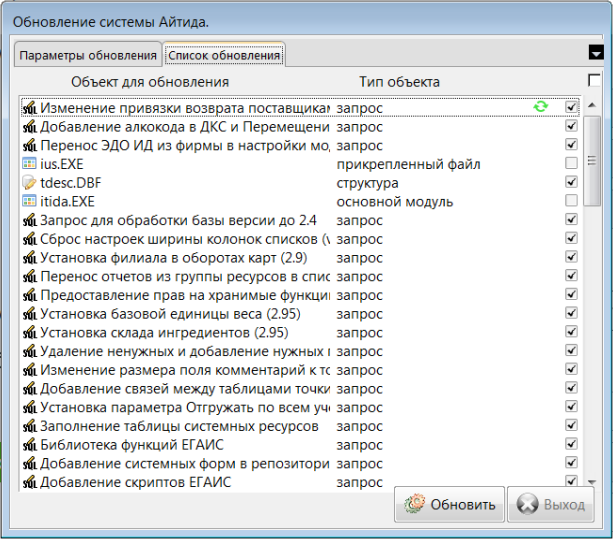Enable the ius.EXE checkbox
The height and width of the screenshot is (539, 613).
[571, 163]
